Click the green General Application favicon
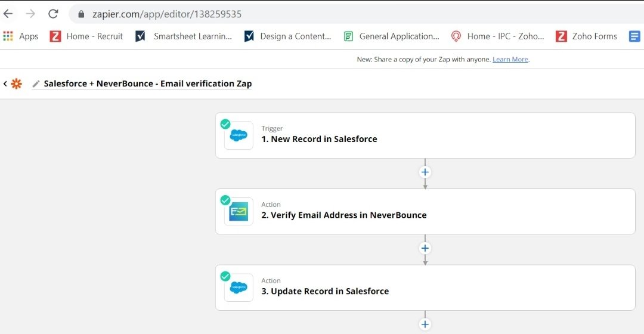The image size is (644, 334). [x=348, y=36]
